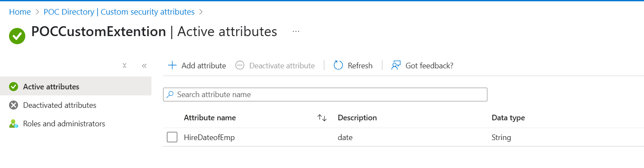Click Deactivate attribute button
Screen dimensions: 644x168
(275, 66)
